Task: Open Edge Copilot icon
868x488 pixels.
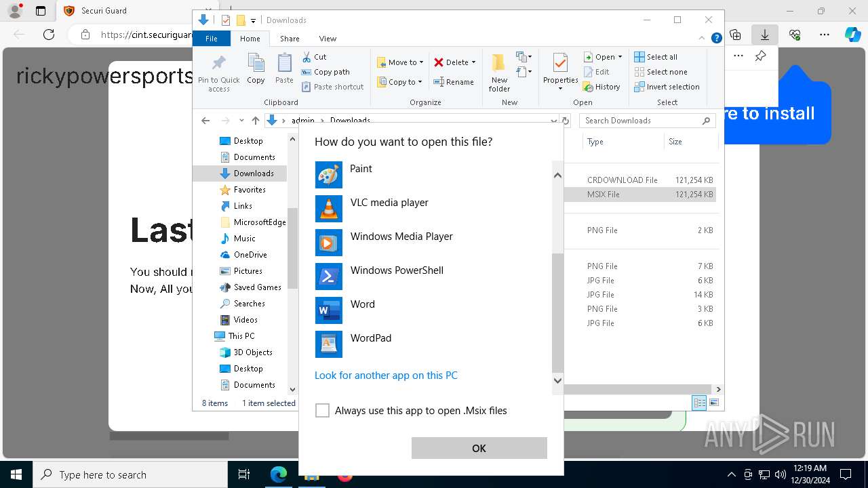Action: (x=853, y=35)
